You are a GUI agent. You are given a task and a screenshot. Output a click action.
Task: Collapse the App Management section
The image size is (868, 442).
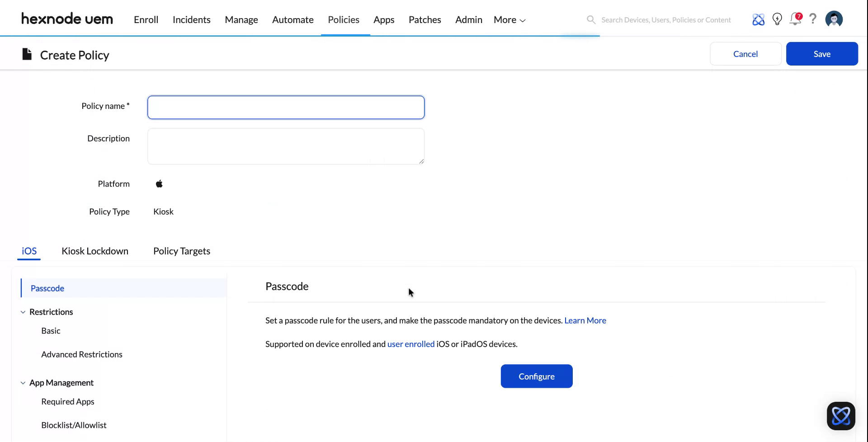(x=23, y=382)
